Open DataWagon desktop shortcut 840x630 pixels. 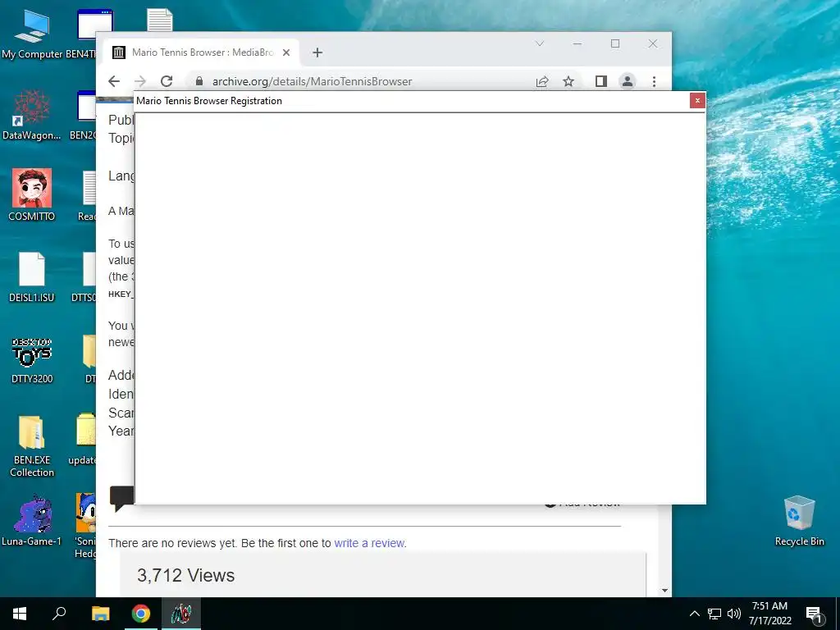[32, 116]
